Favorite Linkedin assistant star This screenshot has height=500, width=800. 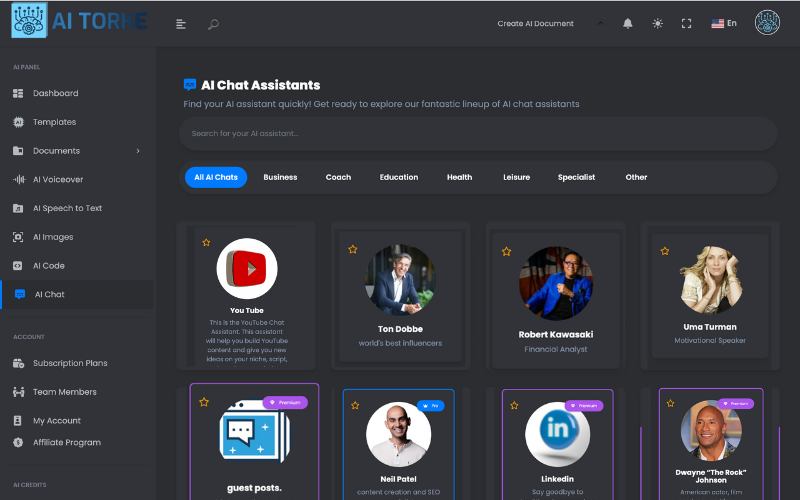[514, 406]
